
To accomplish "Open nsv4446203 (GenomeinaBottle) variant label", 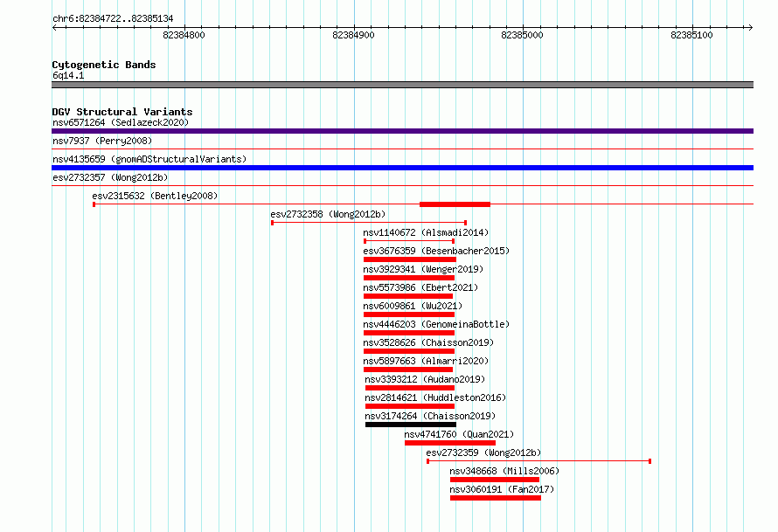I will click(x=436, y=324).
